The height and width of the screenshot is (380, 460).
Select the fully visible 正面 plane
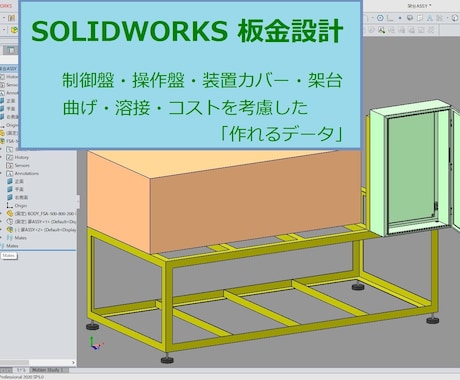15,181
